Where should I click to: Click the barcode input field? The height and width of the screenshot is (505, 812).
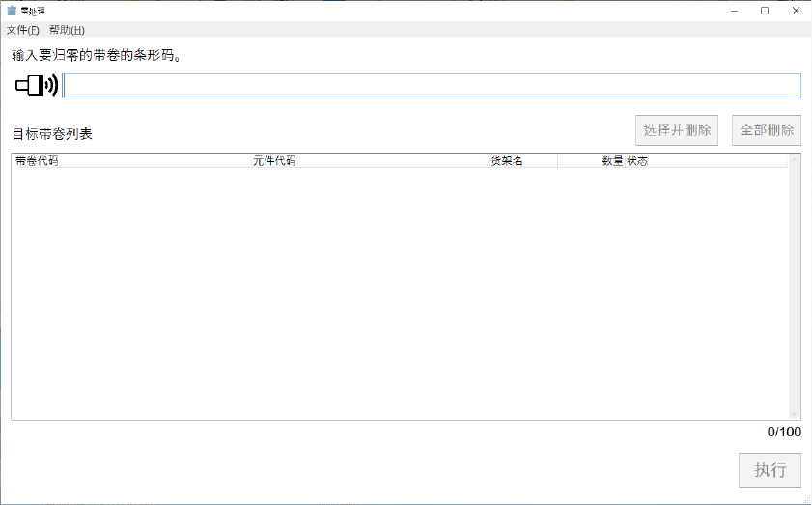click(x=432, y=86)
